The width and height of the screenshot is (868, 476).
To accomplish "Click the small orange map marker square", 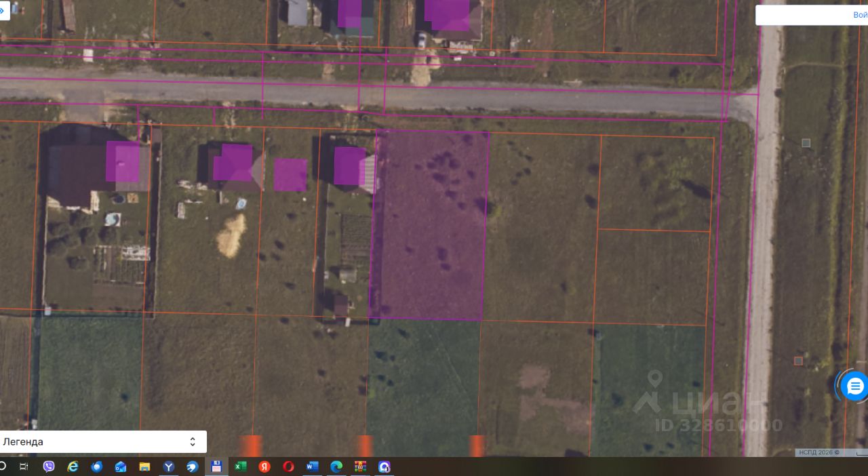I will tap(798, 361).
